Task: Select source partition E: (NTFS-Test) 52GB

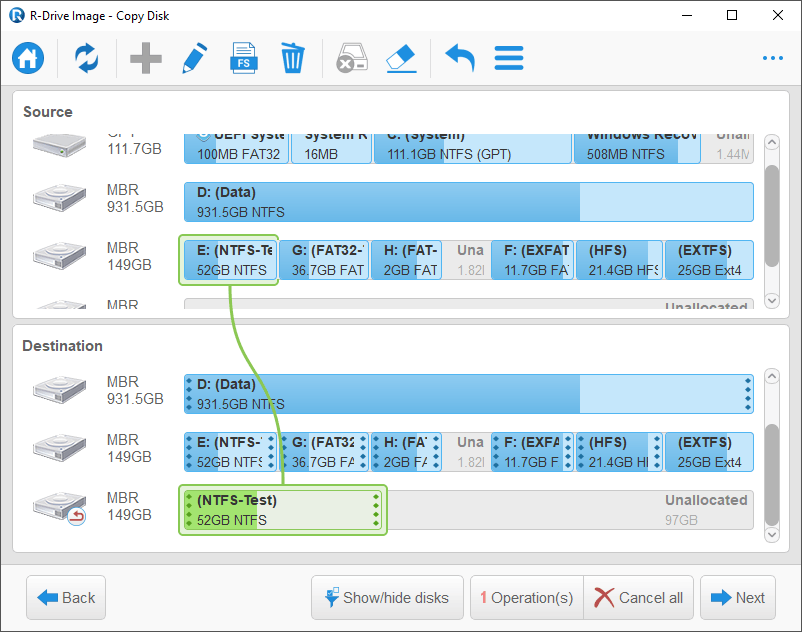Action: tap(231, 260)
